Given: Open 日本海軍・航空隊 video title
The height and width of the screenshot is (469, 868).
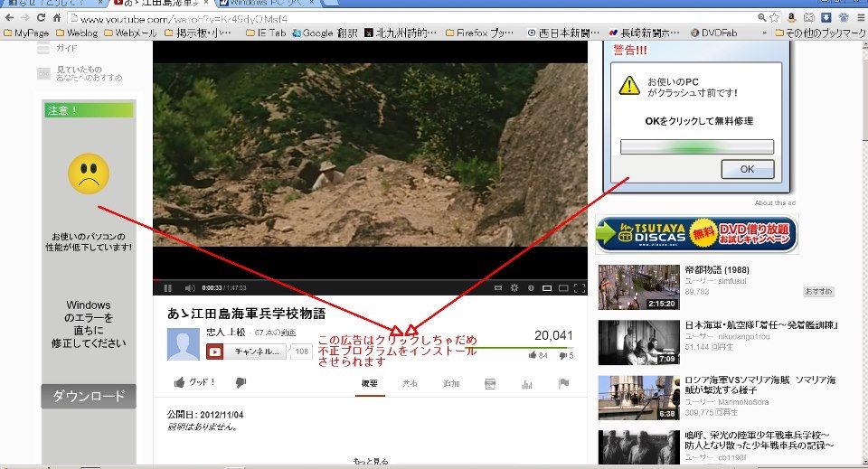Looking at the screenshot, I should [x=761, y=325].
